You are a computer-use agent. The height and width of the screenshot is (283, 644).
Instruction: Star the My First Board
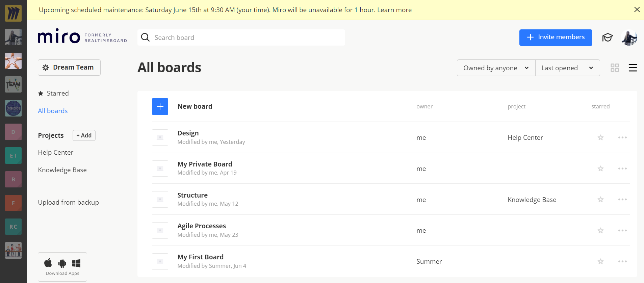point(600,262)
